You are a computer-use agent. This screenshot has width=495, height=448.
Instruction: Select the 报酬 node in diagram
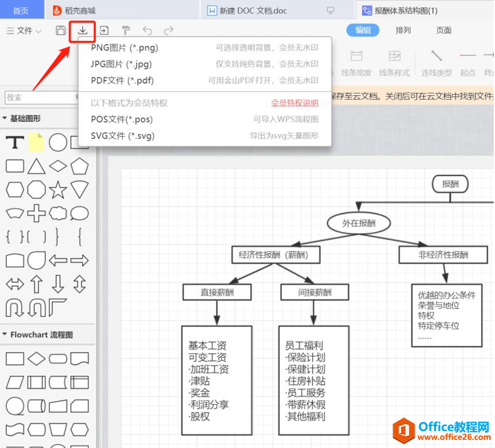tap(450, 184)
